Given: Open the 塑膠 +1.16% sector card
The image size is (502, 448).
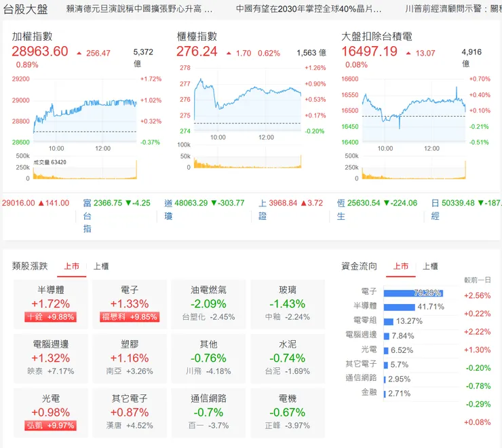Looking at the screenshot, I should [x=130, y=358].
